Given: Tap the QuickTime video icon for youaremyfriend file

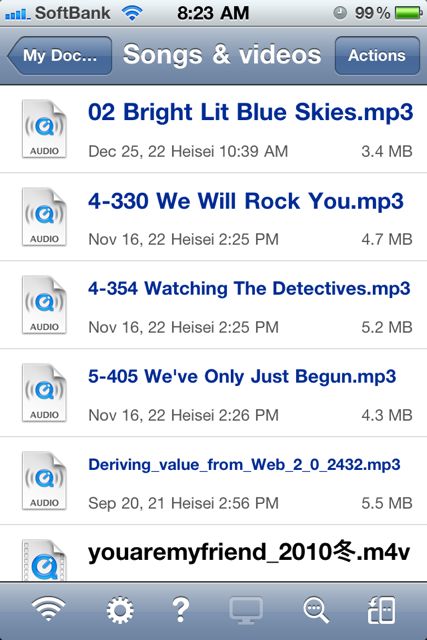Looking at the screenshot, I should 44,560.
